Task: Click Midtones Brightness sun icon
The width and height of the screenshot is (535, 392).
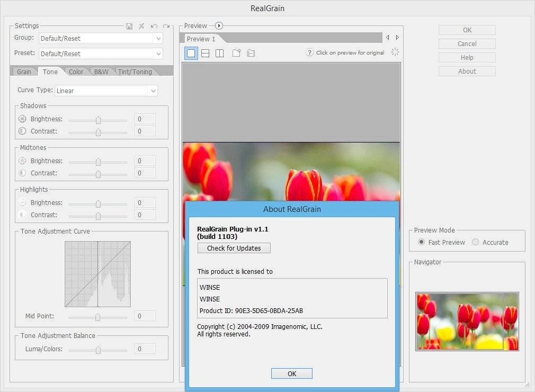Action: pos(22,161)
